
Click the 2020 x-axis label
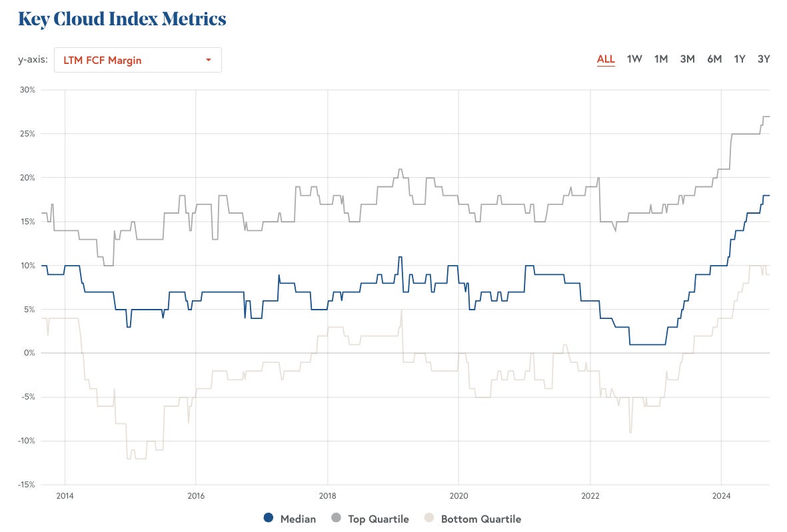click(x=459, y=496)
